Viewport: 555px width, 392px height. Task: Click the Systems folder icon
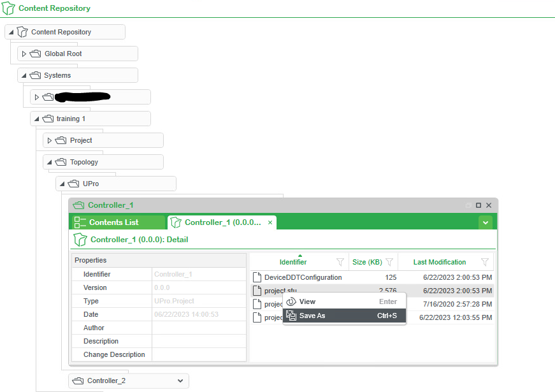[x=35, y=75]
